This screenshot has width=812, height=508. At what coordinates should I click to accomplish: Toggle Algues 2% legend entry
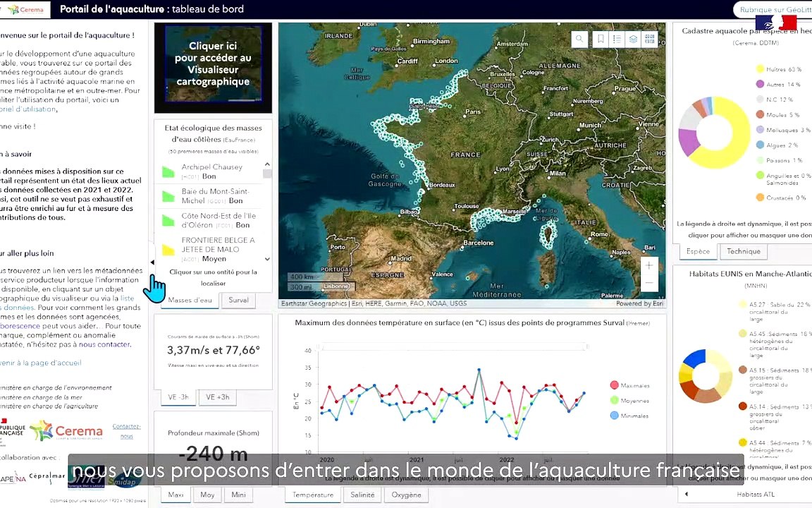click(777, 145)
